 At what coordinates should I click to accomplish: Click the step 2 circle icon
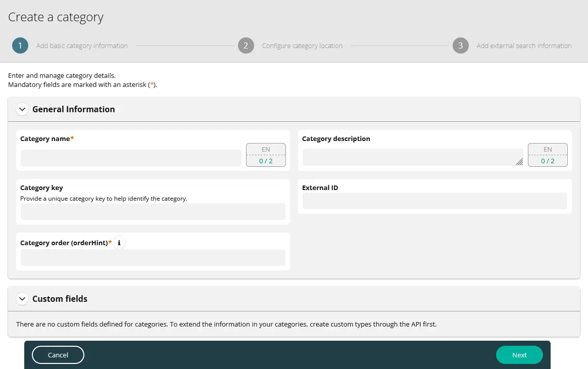pos(246,45)
